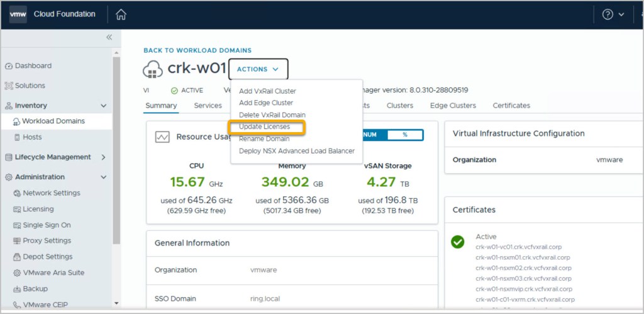Open the help question mark menu
Screen dimensions: 644x314
pos(608,14)
